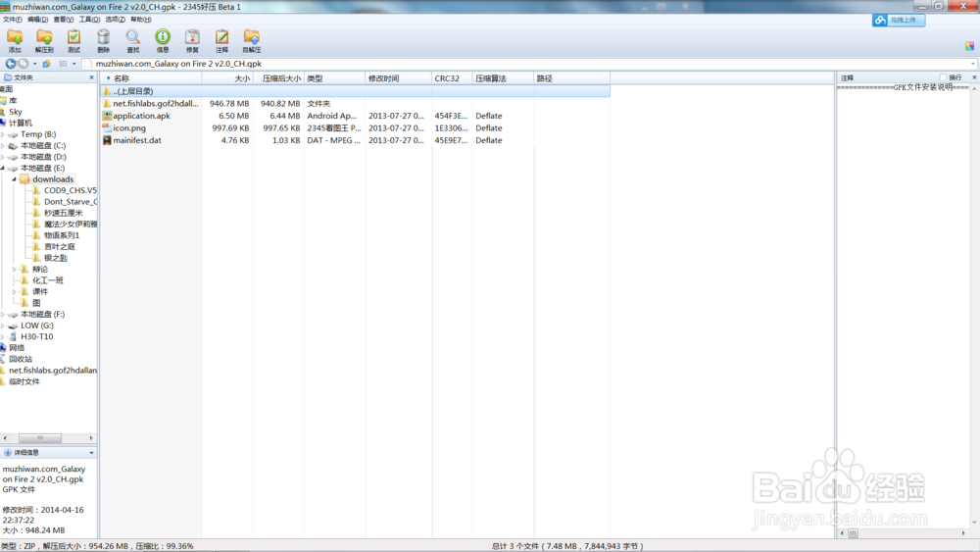Click the 修复 (Repair) toolbar icon

[x=192, y=40]
